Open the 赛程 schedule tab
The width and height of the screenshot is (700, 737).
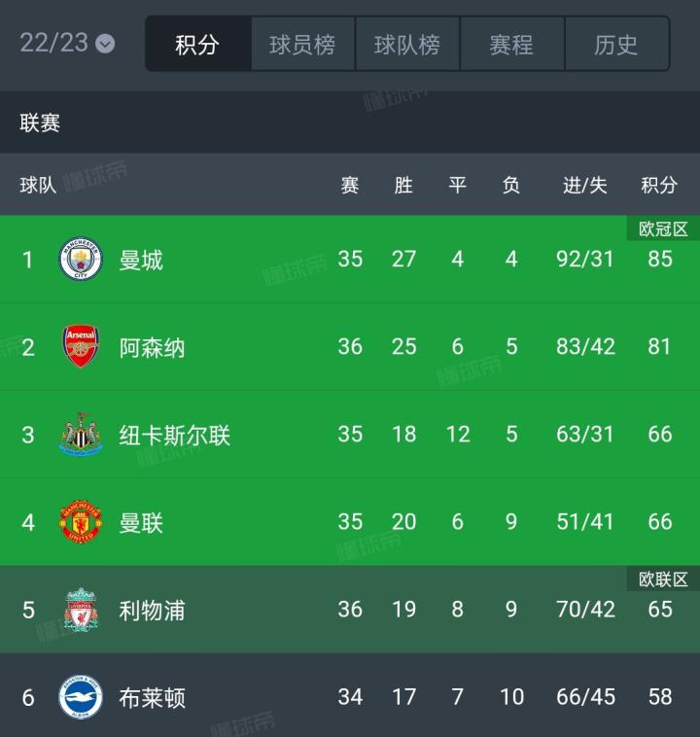point(511,45)
